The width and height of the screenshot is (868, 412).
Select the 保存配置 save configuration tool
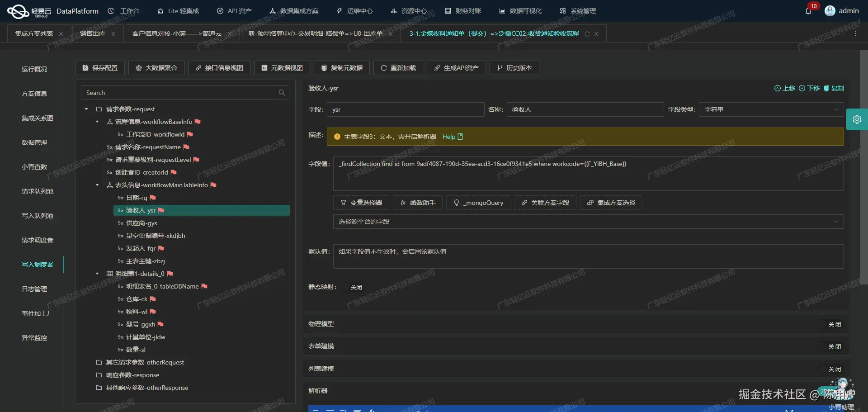pos(99,68)
